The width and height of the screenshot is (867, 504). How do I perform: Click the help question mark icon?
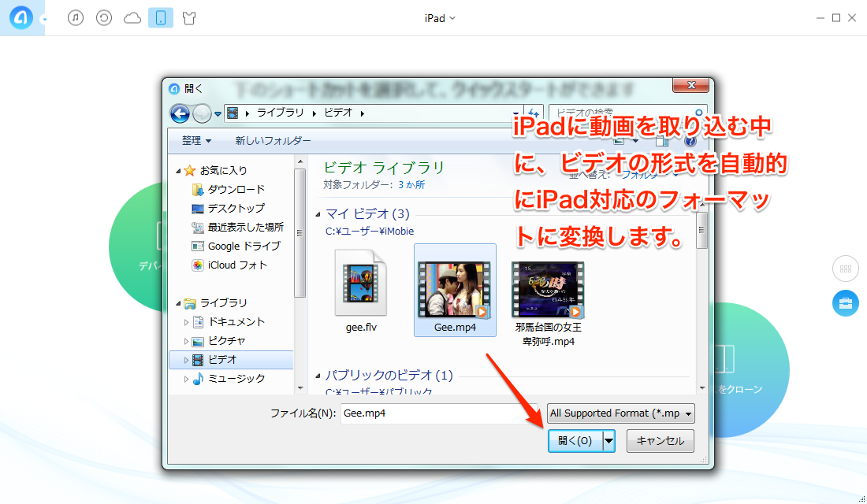[x=690, y=141]
